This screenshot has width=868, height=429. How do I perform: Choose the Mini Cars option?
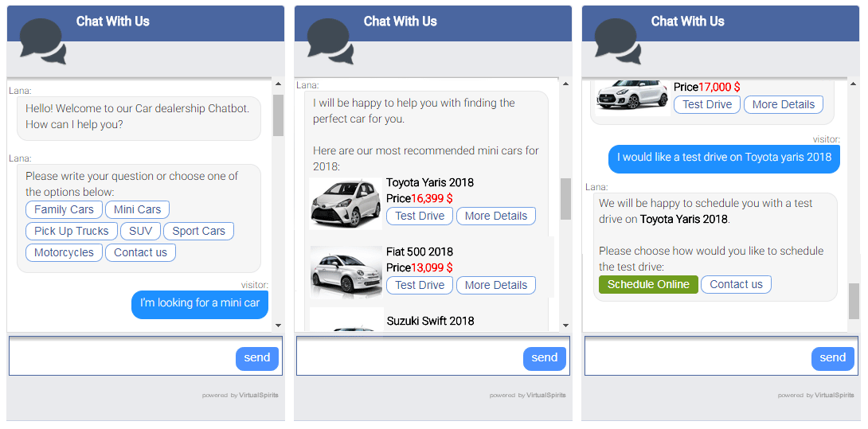point(137,210)
